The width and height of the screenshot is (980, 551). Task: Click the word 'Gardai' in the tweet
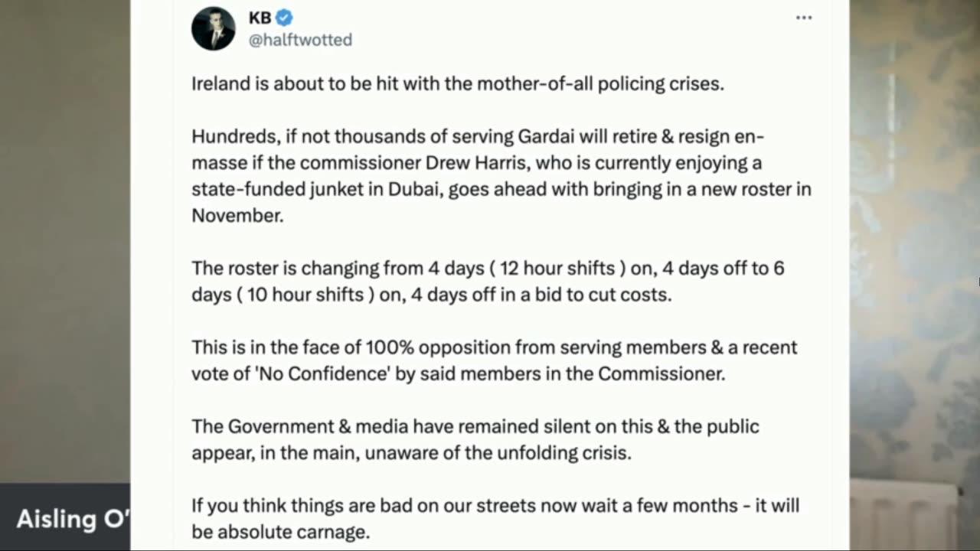[x=546, y=137]
